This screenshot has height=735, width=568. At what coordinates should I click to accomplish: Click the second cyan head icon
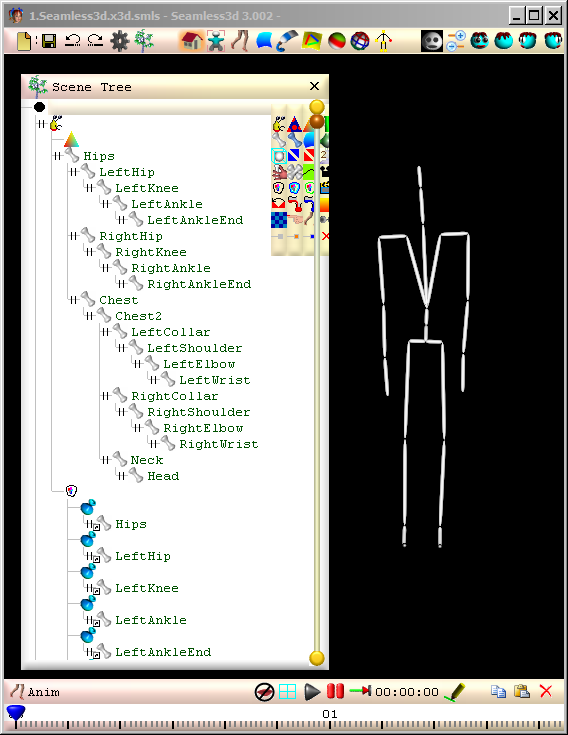[504, 41]
